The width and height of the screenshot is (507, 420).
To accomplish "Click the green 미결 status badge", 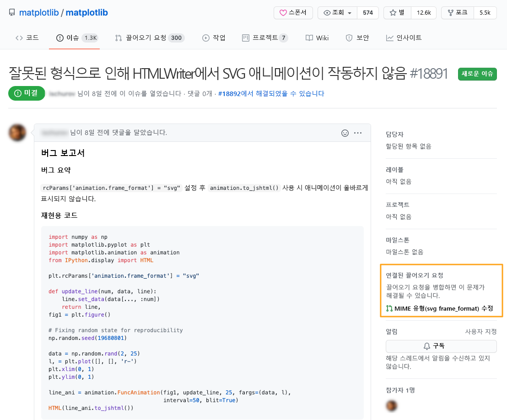I will pos(27,93).
